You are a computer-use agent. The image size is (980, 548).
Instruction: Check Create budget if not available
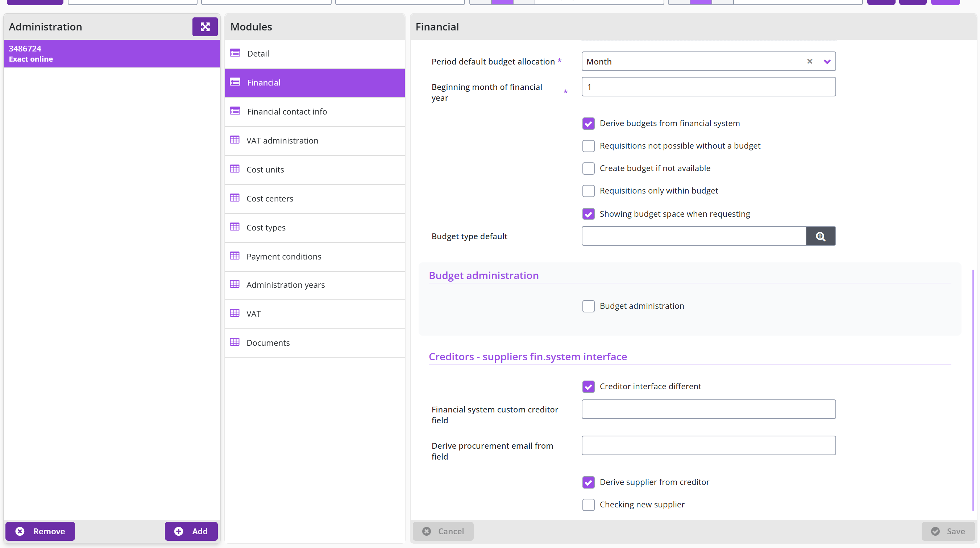pos(588,168)
